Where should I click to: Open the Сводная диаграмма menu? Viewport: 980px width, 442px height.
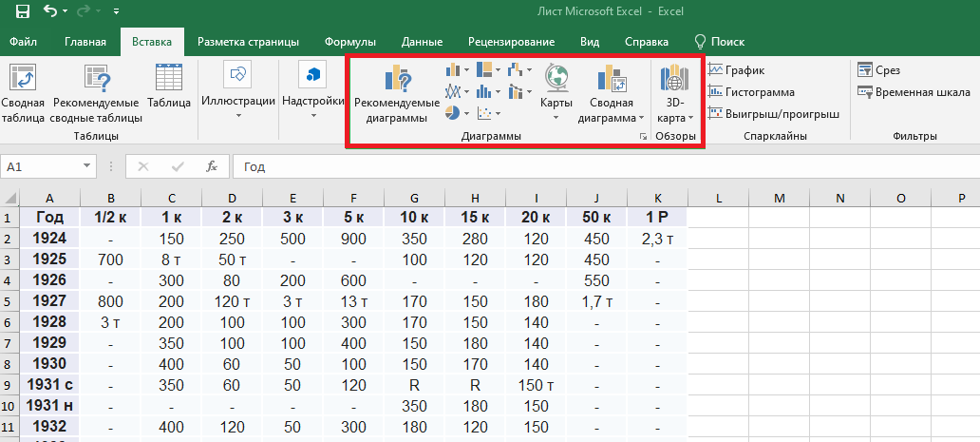pyautogui.click(x=611, y=94)
